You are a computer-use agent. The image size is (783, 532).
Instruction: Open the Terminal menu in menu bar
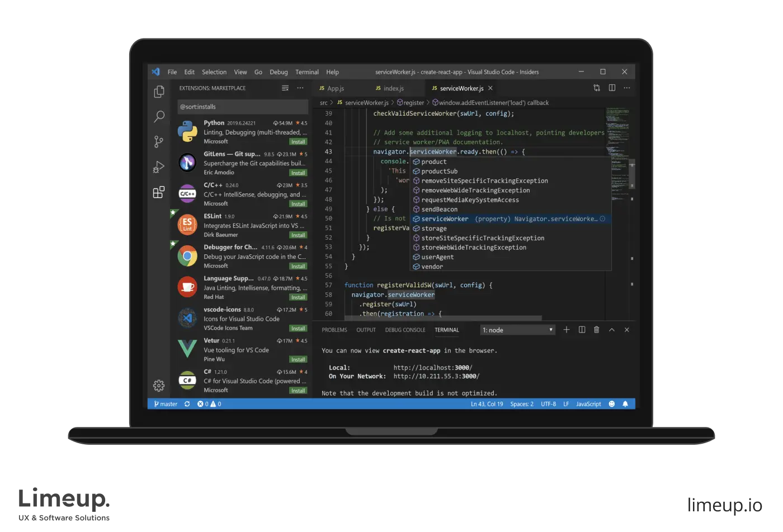[x=306, y=72]
